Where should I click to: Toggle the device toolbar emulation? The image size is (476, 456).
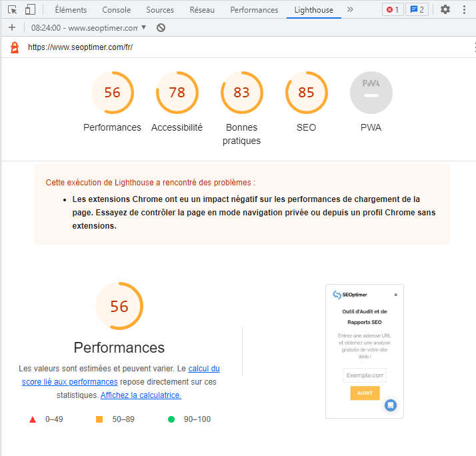point(30,10)
